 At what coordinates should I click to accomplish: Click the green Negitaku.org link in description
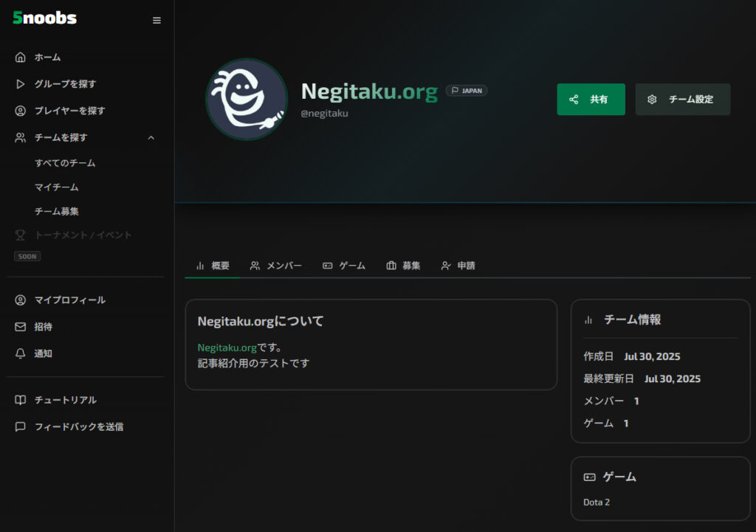click(x=227, y=348)
